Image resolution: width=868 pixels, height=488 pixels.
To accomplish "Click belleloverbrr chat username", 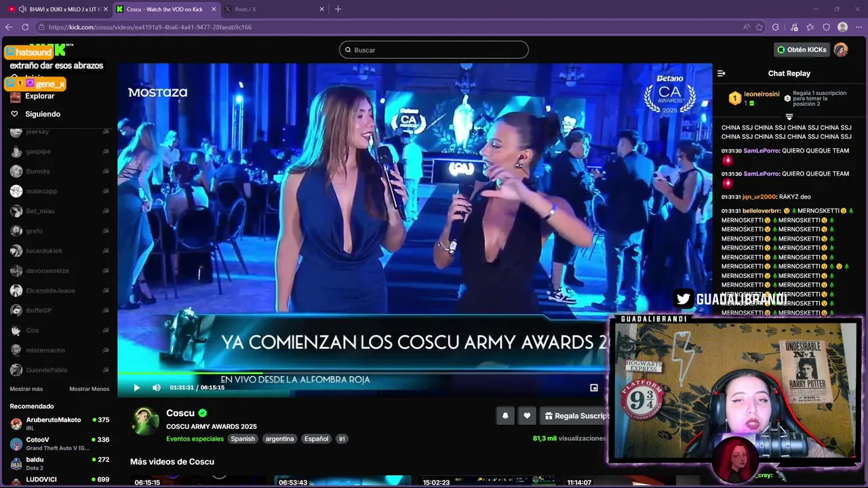I will pyautogui.click(x=761, y=211).
